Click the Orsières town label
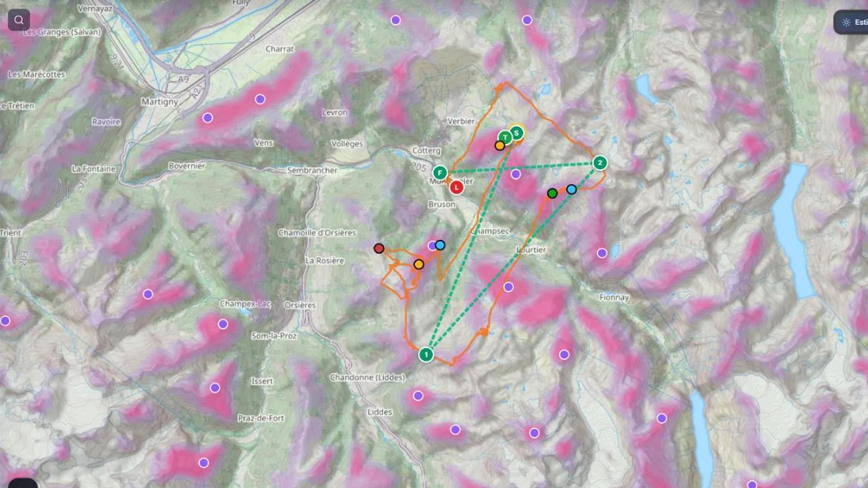This screenshot has height=488, width=868. pyautogui.click(x=300, y=305)
